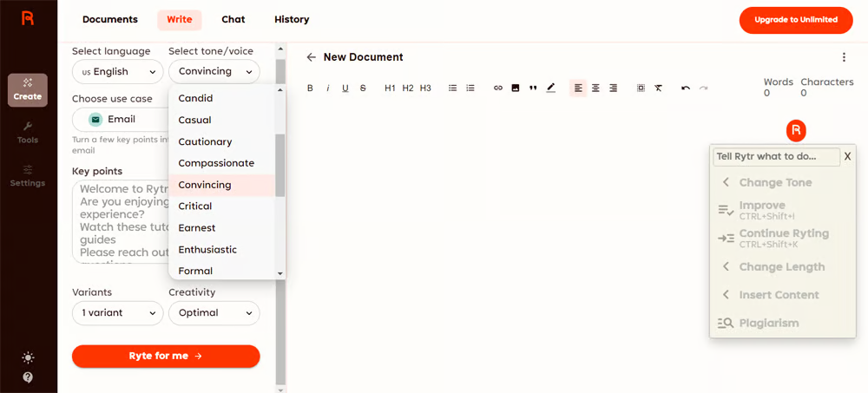This screenshot has height=393, width=868.
Task: Open the tone/voice dropdown showing Convincing
Action: [x=214, y=71]
